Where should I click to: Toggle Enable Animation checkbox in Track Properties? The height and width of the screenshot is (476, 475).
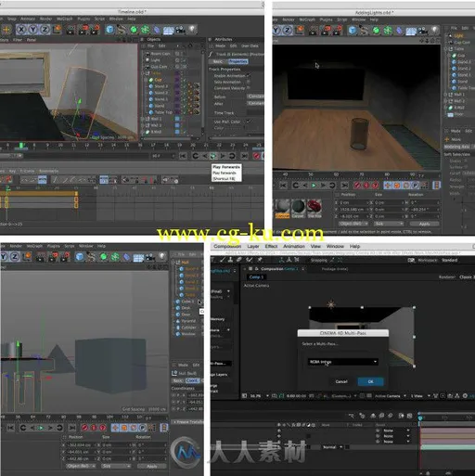[249, 75]
